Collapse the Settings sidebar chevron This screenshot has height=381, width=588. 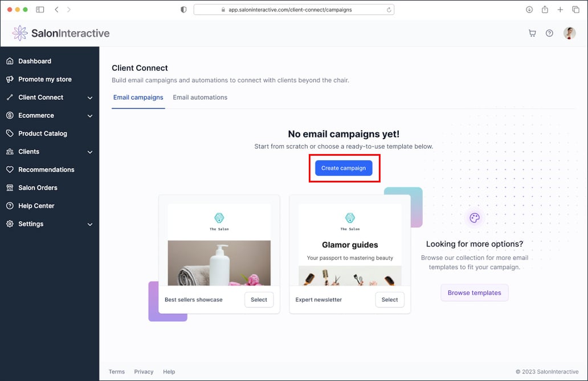click(x=89, y=224)
